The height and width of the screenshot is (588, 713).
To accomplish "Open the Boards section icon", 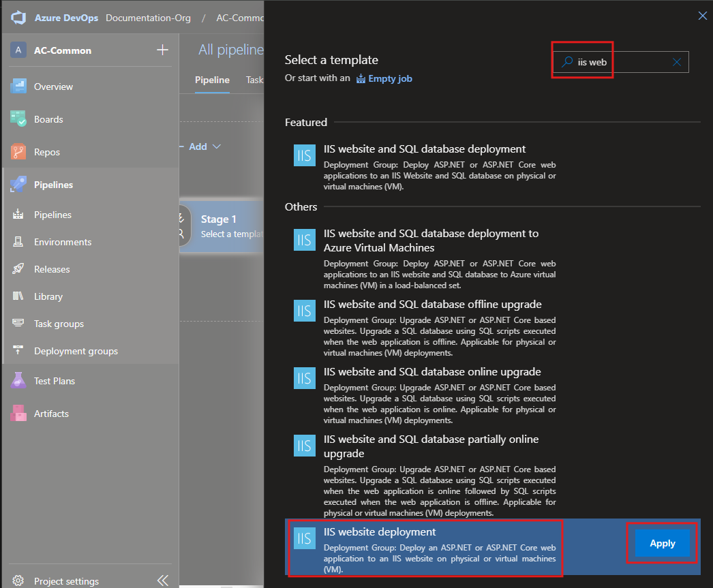I will pyautogui.click(x=18, y=119).
